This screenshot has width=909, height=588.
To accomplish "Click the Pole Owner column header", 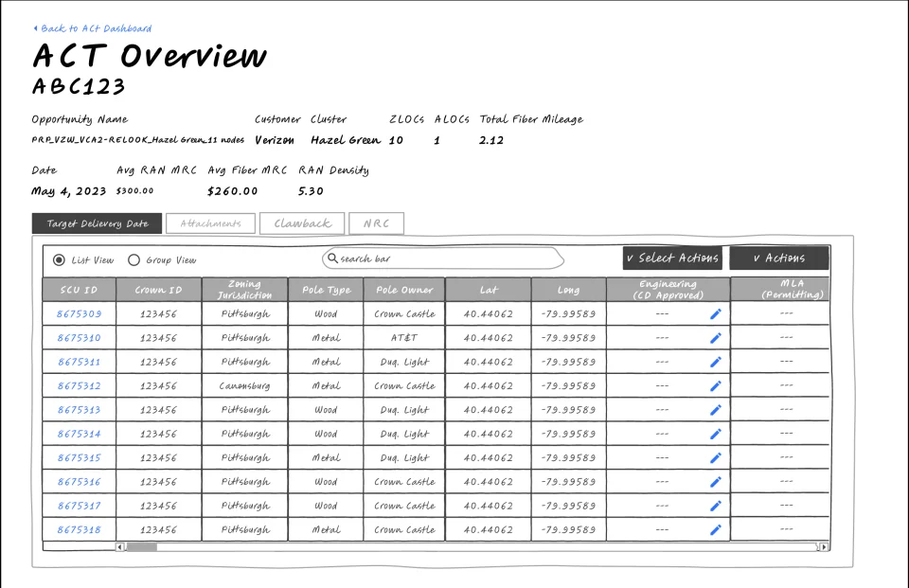I will pyautogui.click(x=404, y=290).
